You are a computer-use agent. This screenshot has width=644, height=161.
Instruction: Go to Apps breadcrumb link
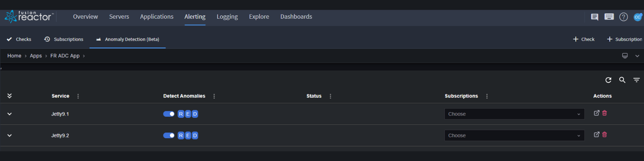pos(36,56)
